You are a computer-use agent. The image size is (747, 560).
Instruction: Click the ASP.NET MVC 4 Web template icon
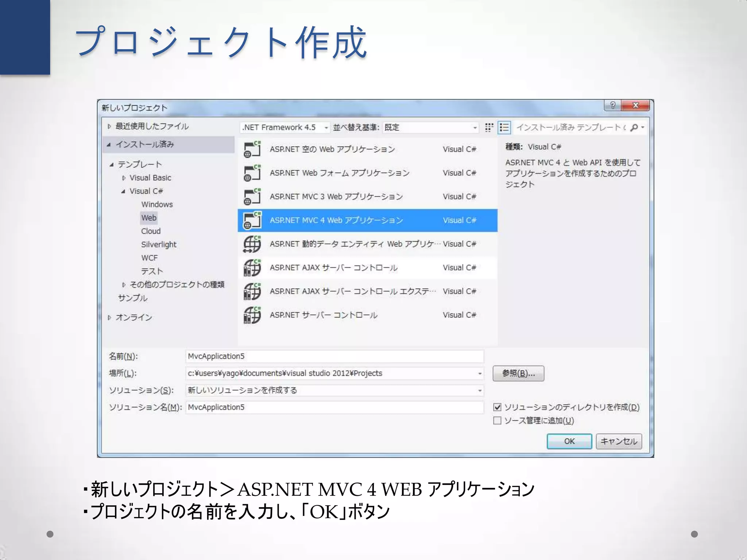click(252, 220)
